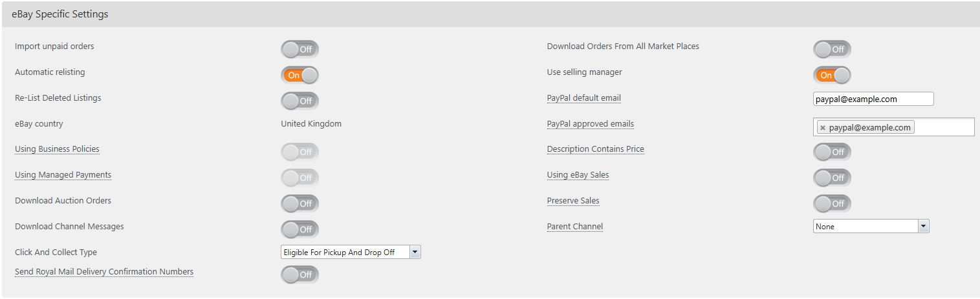Toggle Description Contains Price switch
This screenshot has width=980, height=299.
click(832, 152)
